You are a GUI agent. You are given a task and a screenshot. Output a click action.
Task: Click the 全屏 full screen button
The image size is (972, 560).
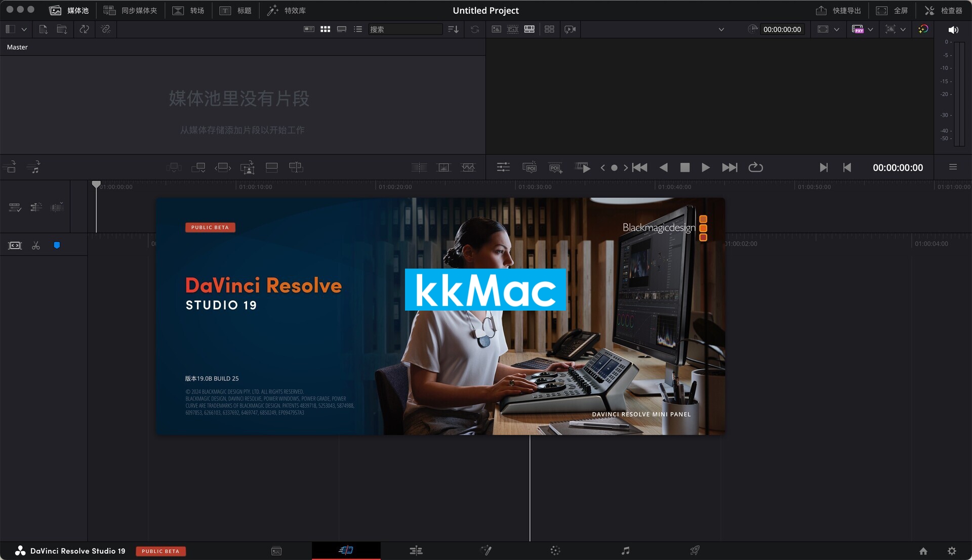point(892,10)
